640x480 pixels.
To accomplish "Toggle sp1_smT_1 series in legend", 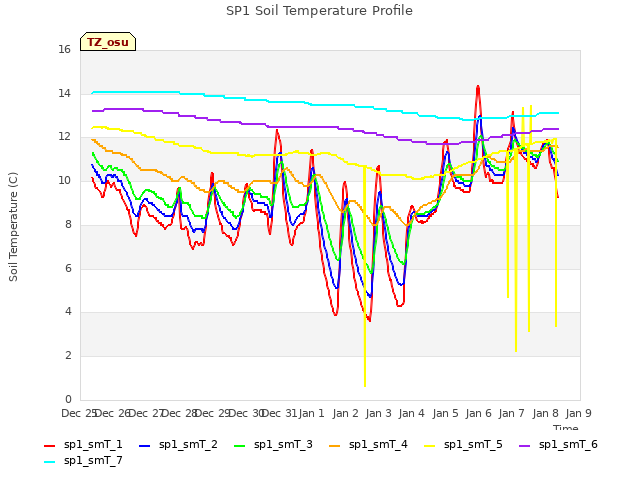I will pos(83,444).
